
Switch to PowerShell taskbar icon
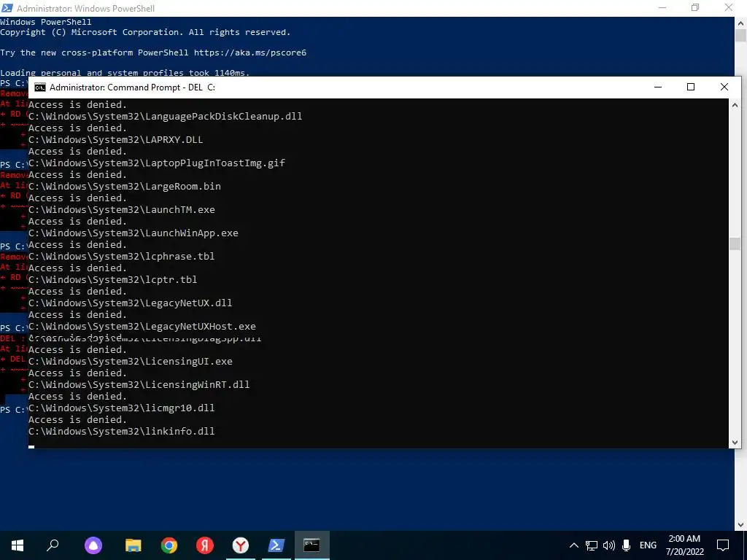[x=276, y=545]
